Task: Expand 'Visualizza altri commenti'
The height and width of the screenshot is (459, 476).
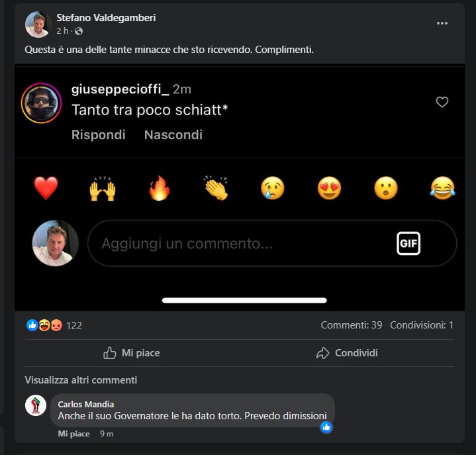Action: pos(81,380)
